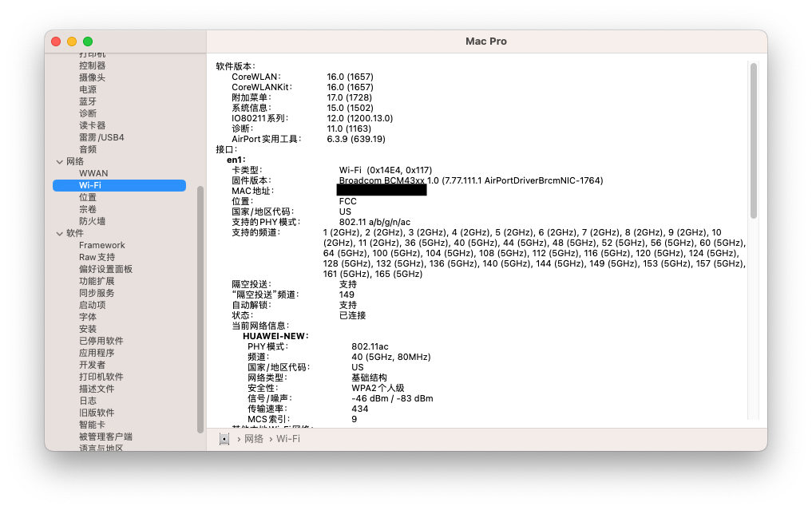Select Framework under 软件
812x510 pixels.
click(x=102, y=245)
